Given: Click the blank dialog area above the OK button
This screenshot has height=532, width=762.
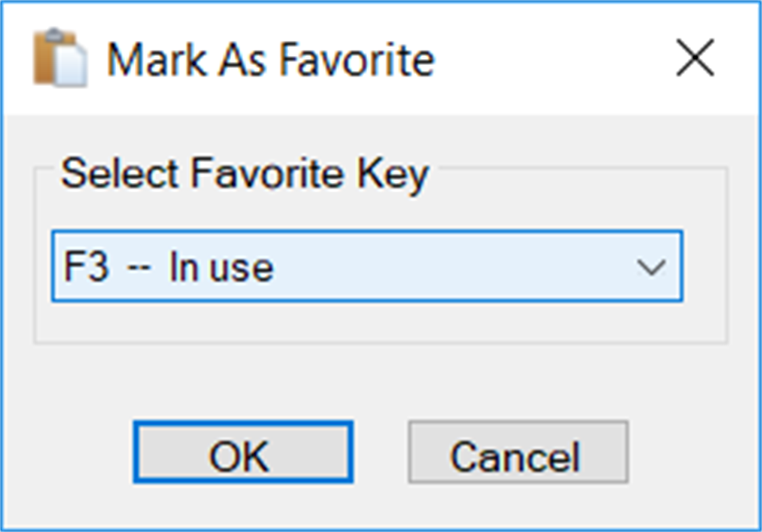Looking at the screenshot, I should coord(242,381).
